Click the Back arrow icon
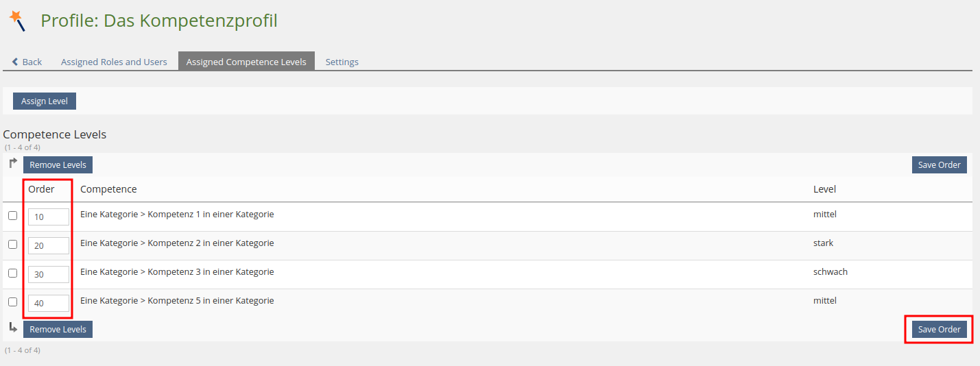This screenshot has width=980, height=366. pyautogui.click(x=15, y=62)
